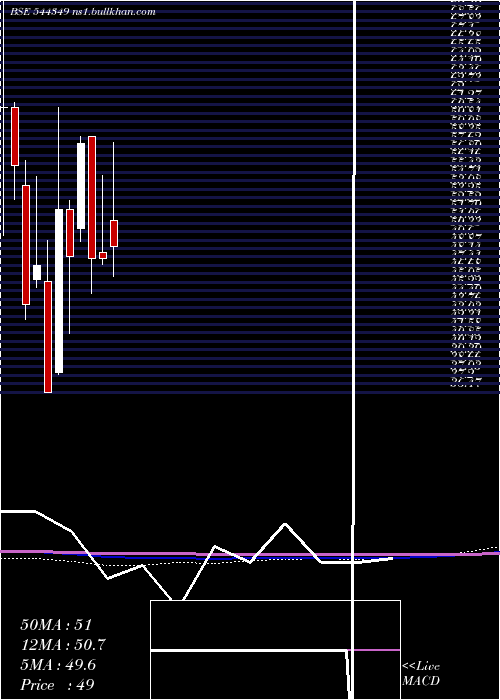
Task: Click the smallest red candlestick body
Action: pos(103,255)
